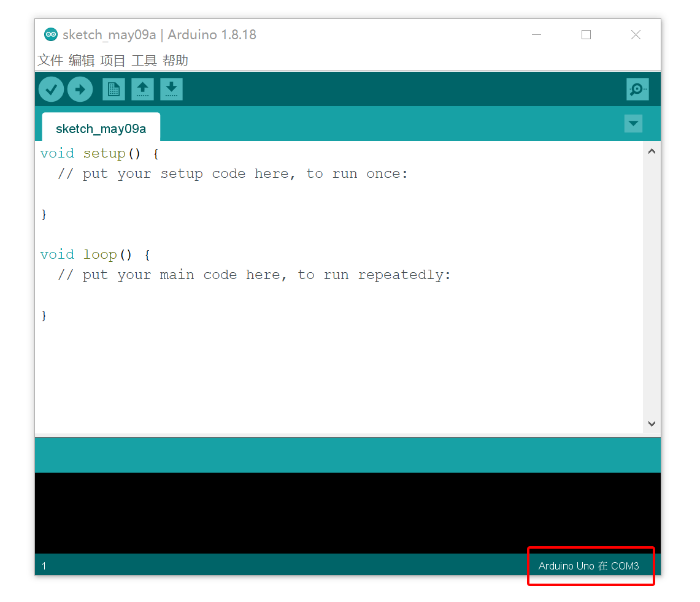Click the Verify sketch checkmark icon

51,89
